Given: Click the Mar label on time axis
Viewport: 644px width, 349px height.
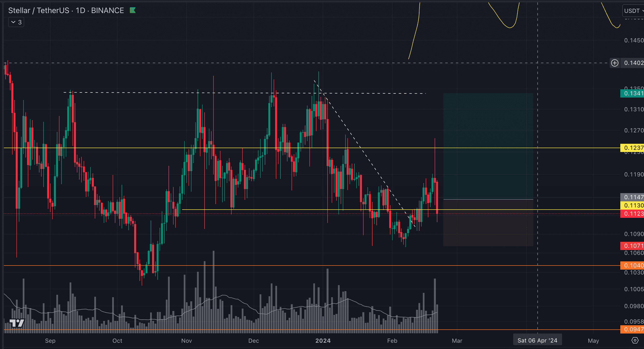Looking at the screenshot, I should point(457,341).
